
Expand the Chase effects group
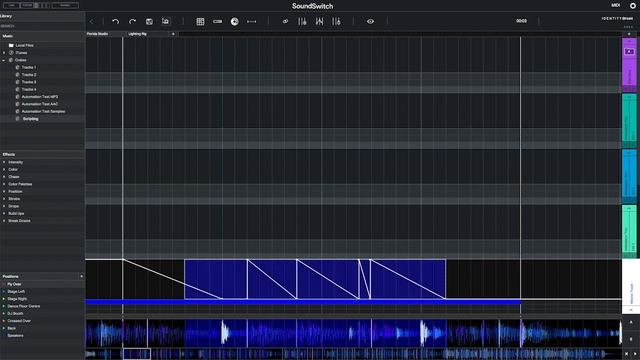click(x=4, y=177)
